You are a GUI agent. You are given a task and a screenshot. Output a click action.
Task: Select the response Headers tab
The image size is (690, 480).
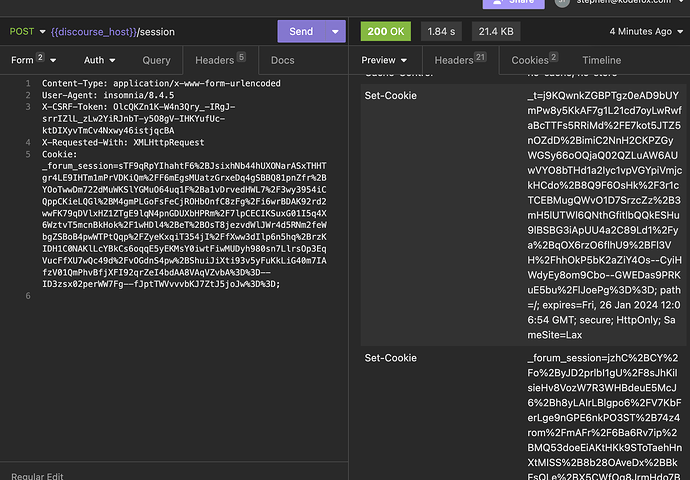(x=460, y=60)
